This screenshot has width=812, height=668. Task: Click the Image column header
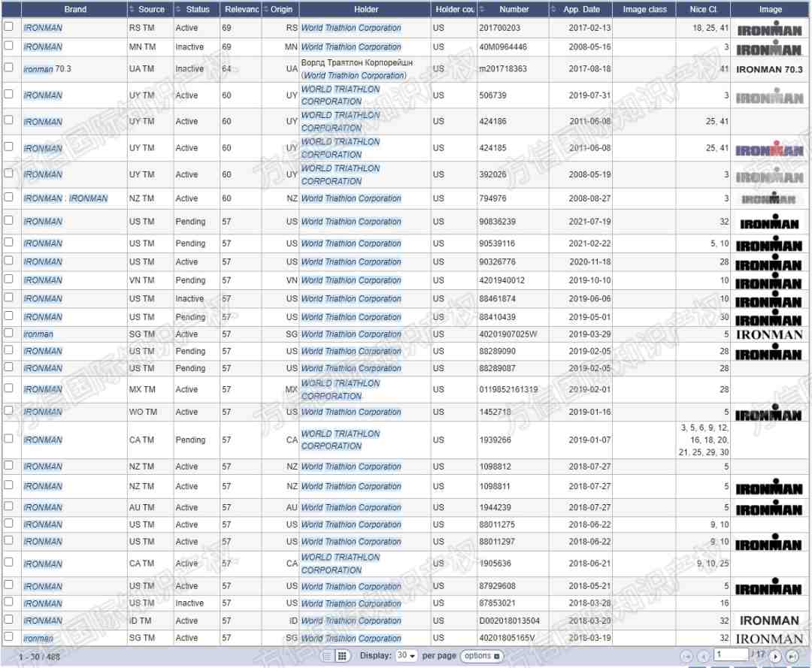(x=770, y=9)
